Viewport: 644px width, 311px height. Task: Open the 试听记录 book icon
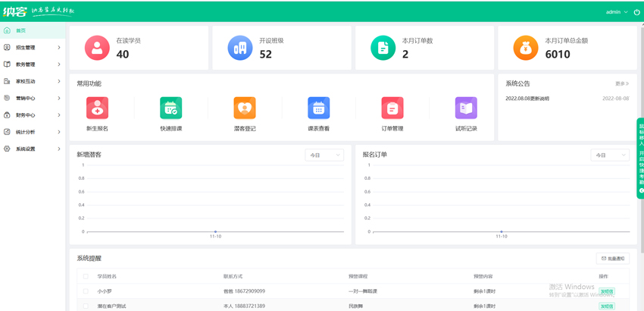pos(466,108)
